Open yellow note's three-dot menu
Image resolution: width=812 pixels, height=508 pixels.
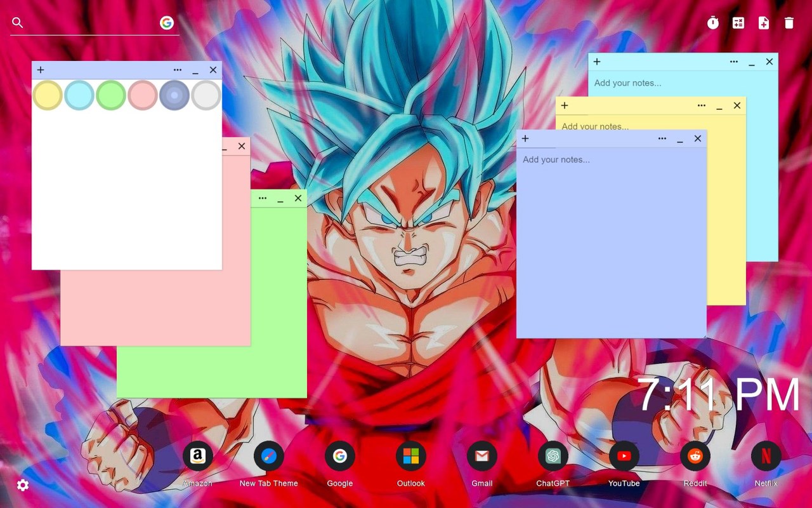click(x=702, y=105)
